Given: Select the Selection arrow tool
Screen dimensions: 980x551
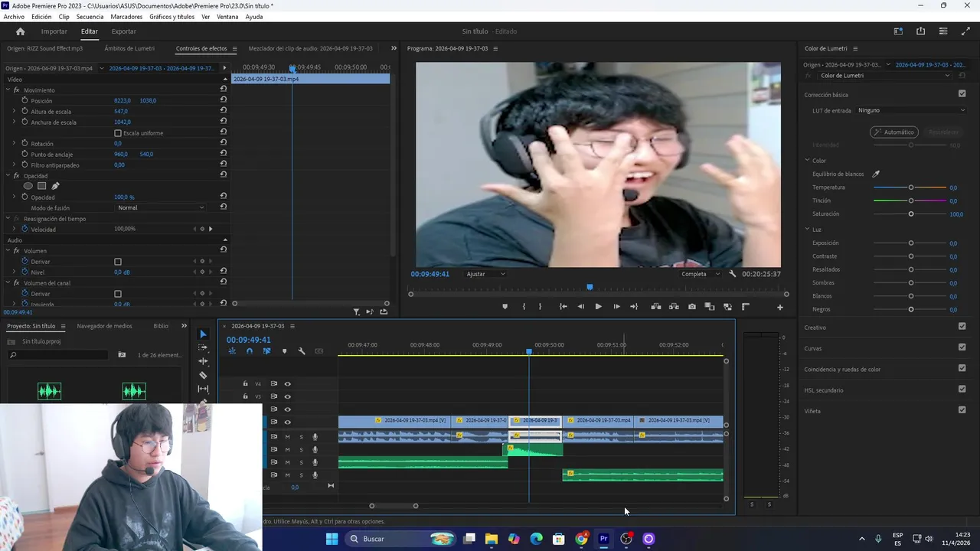Looking at the screenshot, I should [203, 334].
